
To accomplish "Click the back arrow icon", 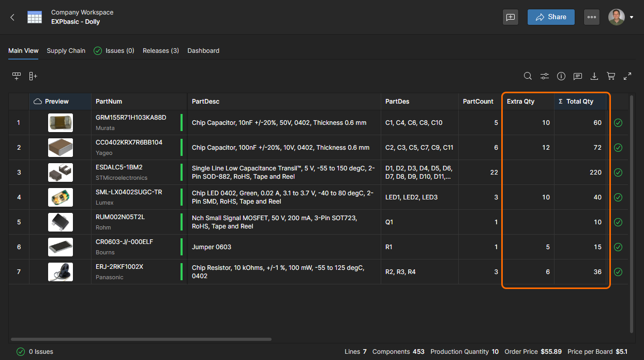I will pos(12,17).
